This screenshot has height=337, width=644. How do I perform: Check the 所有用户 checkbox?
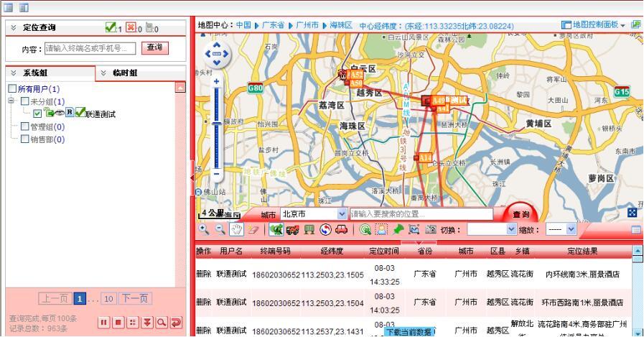[x=12, y=88]
